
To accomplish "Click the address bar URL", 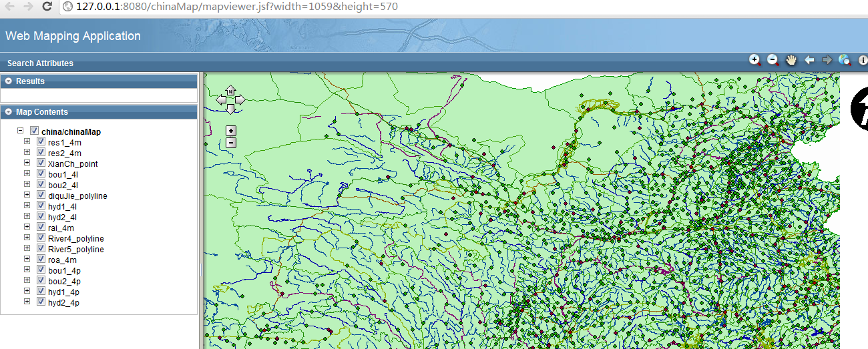I will pos(237,7).
